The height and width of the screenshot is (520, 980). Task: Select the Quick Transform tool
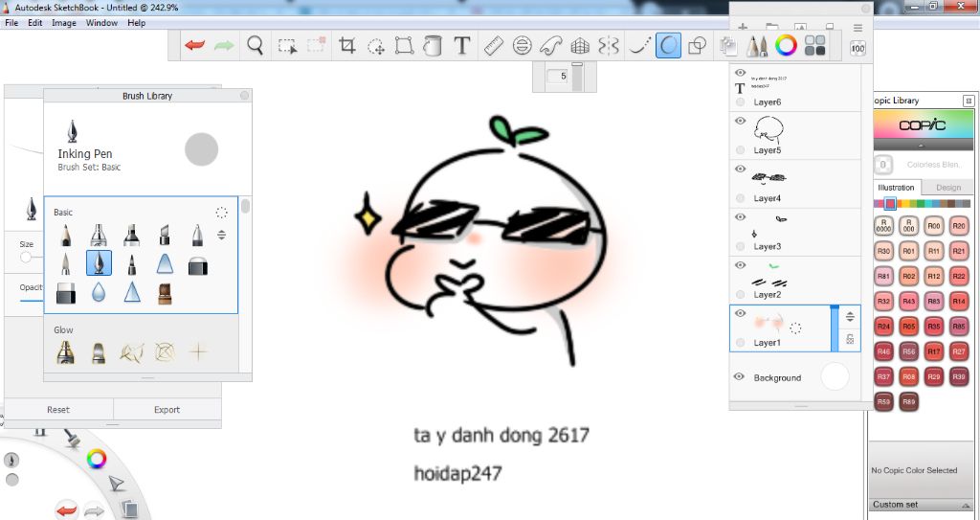[375, 46]
